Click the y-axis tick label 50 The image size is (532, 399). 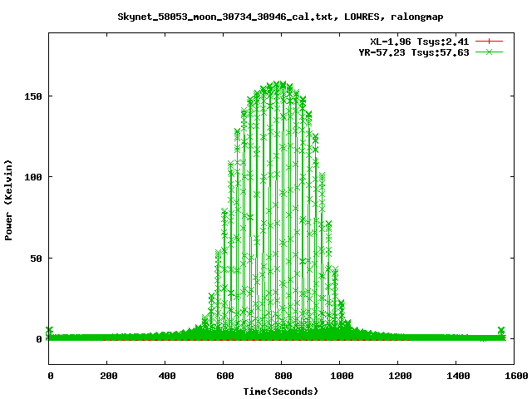click(36, 259)
